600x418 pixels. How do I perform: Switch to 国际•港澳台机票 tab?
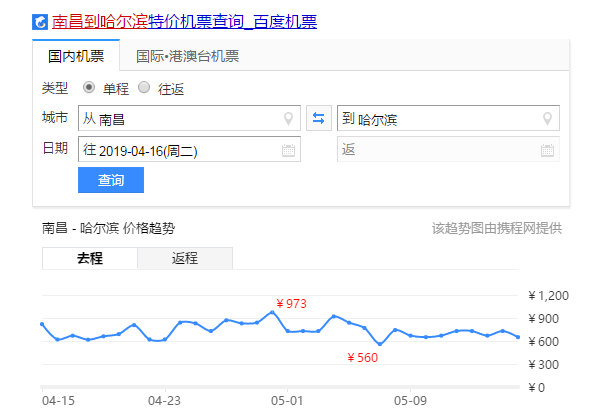[x=188, y=56]
